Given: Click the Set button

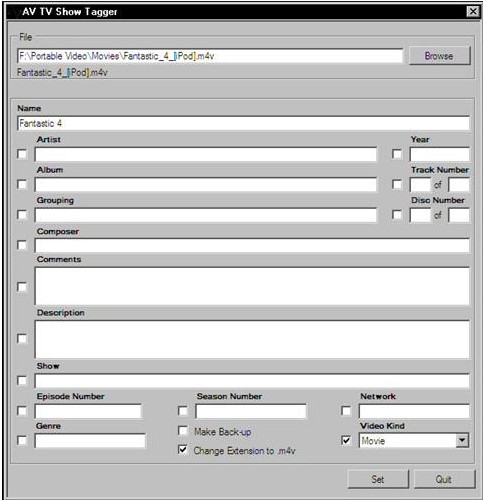Looking at the screenshot, I should click(x=378, y=479).
